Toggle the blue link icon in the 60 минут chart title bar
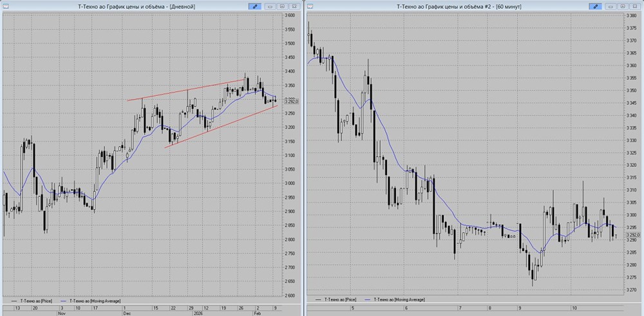The width and height of the screenshot is (644, 316). point(595,6)
